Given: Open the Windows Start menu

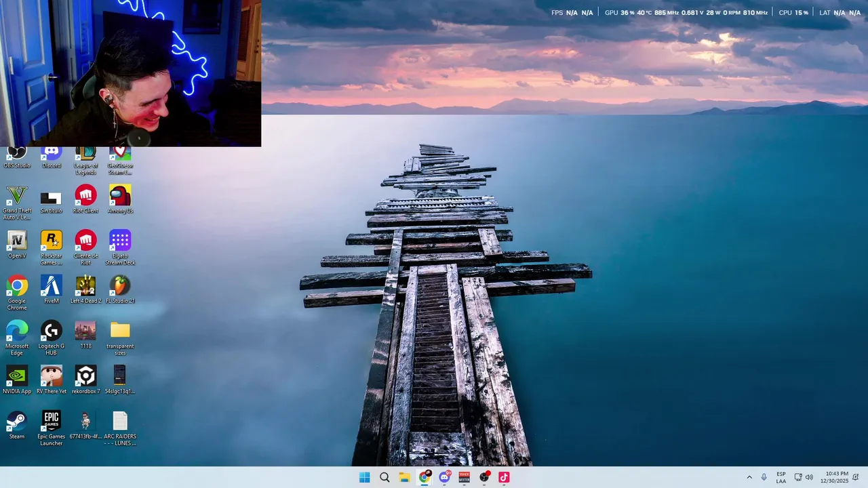Looking at the screenshot, I should tap(364, 477).
